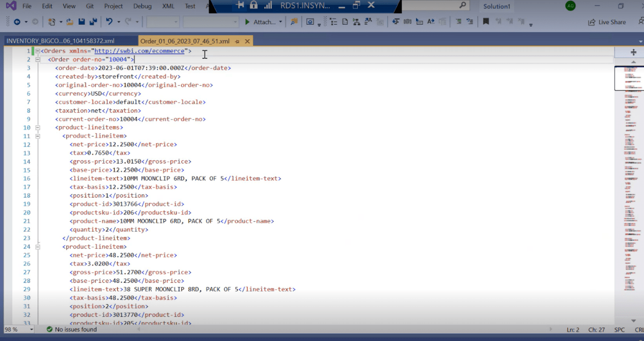644x341 pixels.
Task: Click the document page icon in the XML toolbar
Action: tap(345, 22)
